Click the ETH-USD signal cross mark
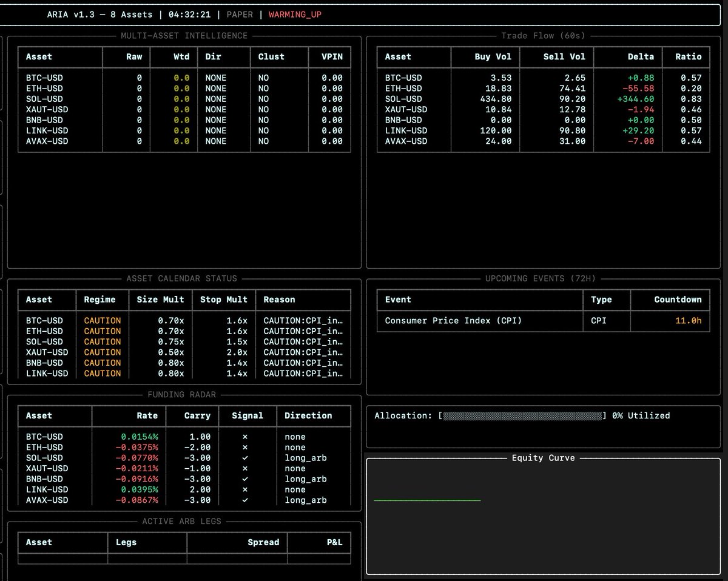 (244, 447)
